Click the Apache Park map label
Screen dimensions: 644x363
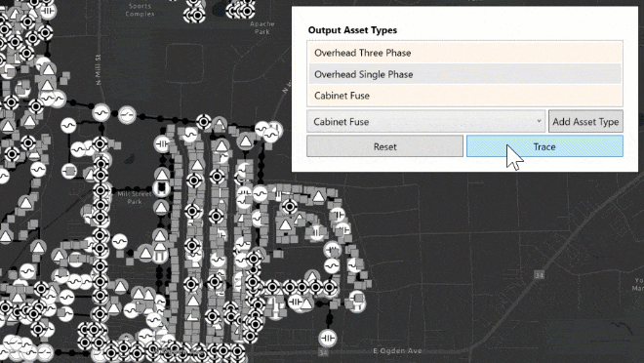[x=262, y=28]
